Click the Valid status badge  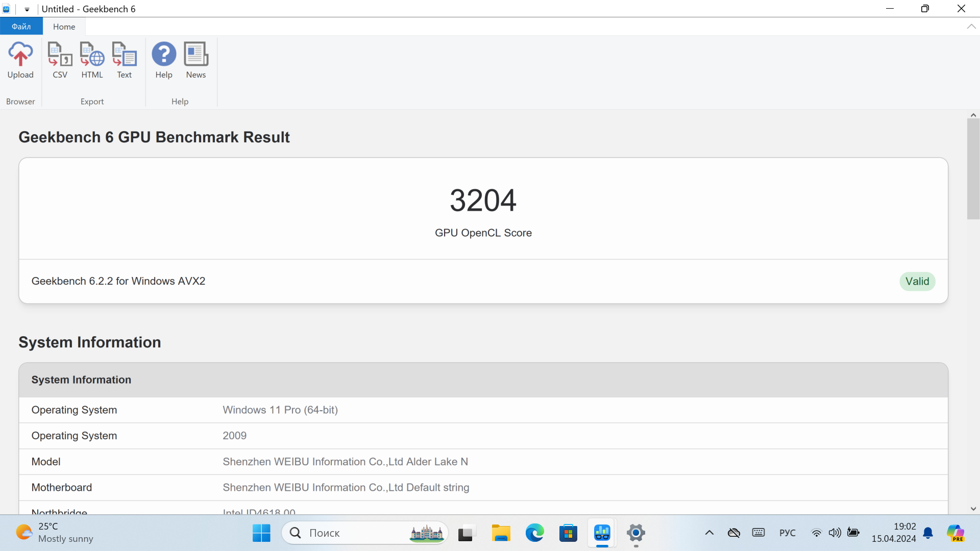[917, 281]
